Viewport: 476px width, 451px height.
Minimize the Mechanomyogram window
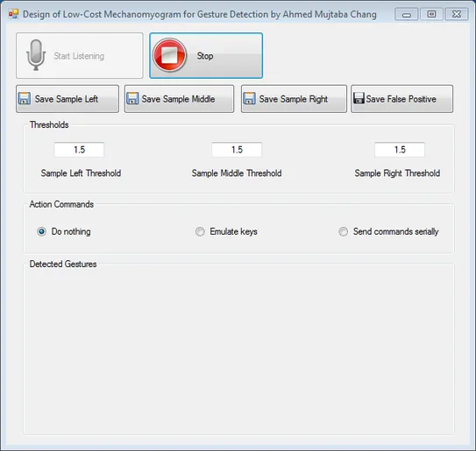[x=407, y=14]
